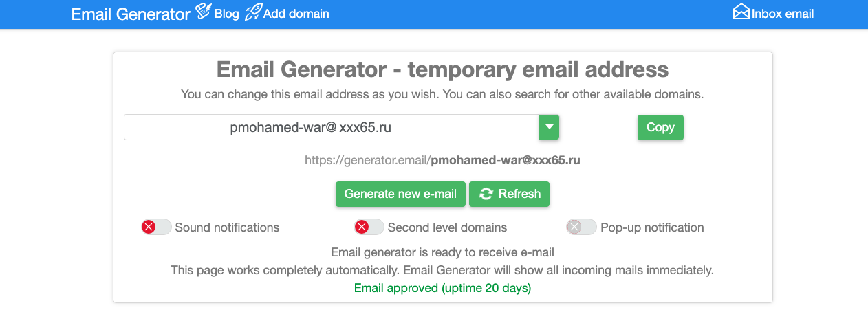Click the red X on Sound notifications switch

click(x=149, y=227)
